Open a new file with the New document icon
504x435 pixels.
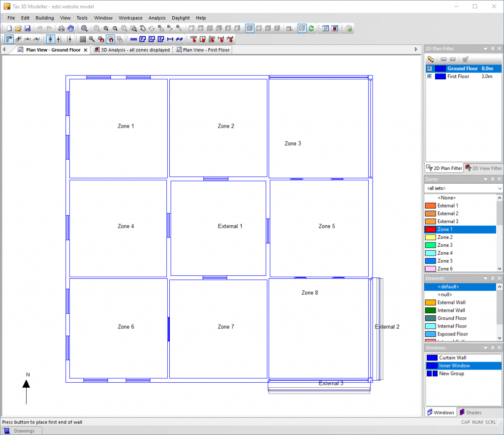[x=9, y=28]
